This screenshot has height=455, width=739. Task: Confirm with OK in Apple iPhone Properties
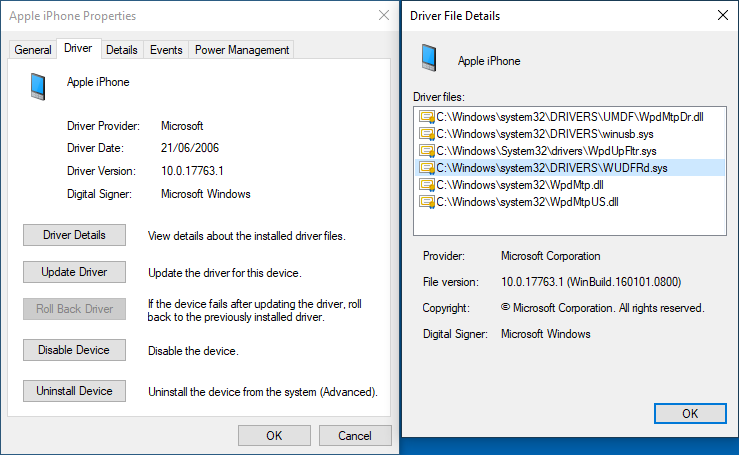274,436
